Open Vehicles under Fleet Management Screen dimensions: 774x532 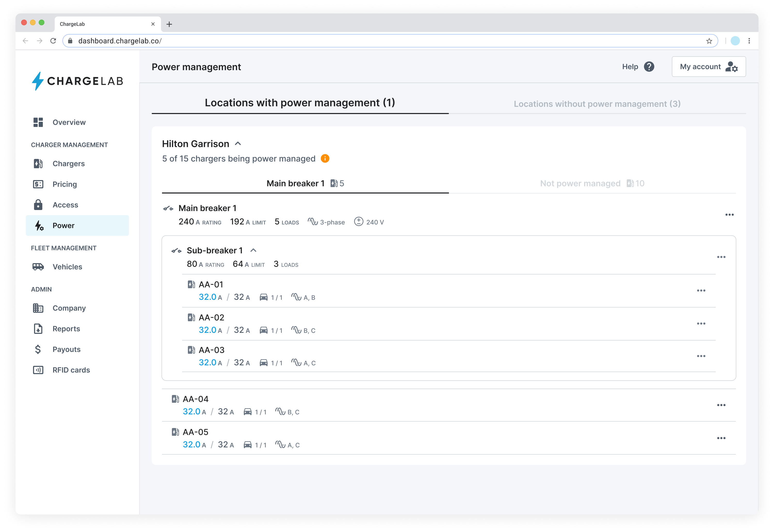click(x=67, y=267)
